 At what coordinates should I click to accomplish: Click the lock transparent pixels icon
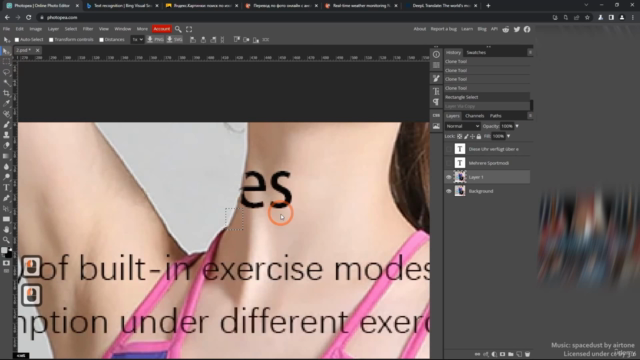coord(460,136)
